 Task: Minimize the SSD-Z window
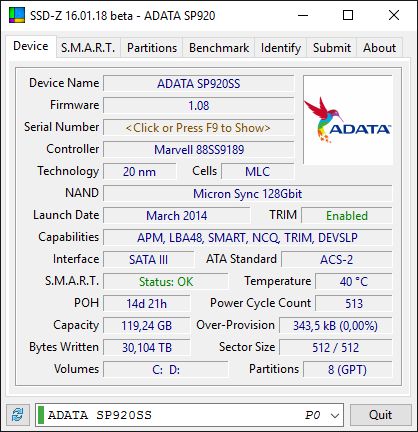[303, 15]
